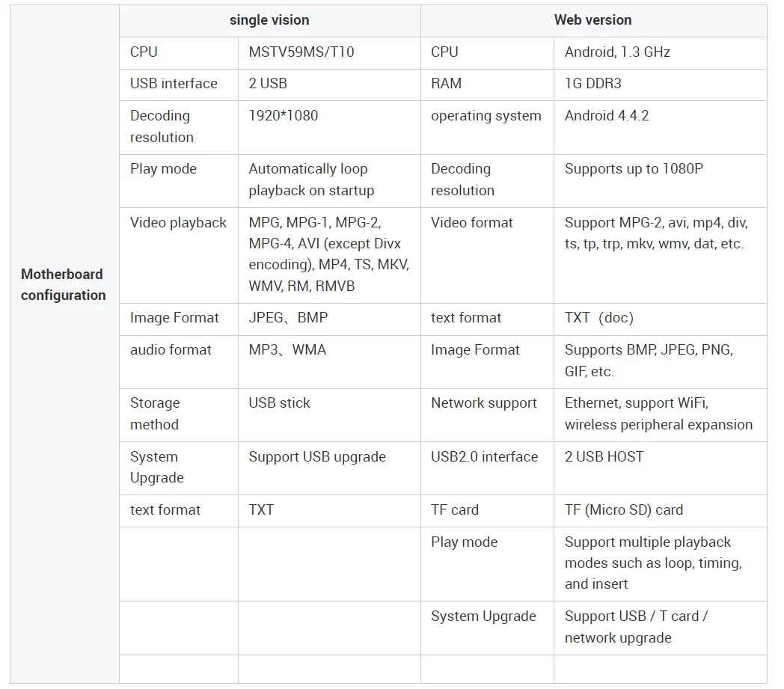Select the "Android, 1.3 GHz" cell
Viewport: 784px width, 689px height.
pyautogui.click(x=617, y=52)
